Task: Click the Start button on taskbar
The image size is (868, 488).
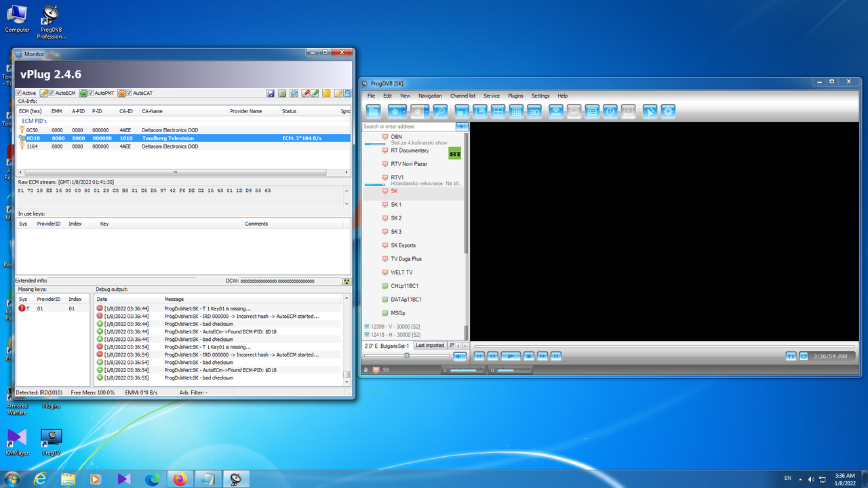Action: [12, 479]
